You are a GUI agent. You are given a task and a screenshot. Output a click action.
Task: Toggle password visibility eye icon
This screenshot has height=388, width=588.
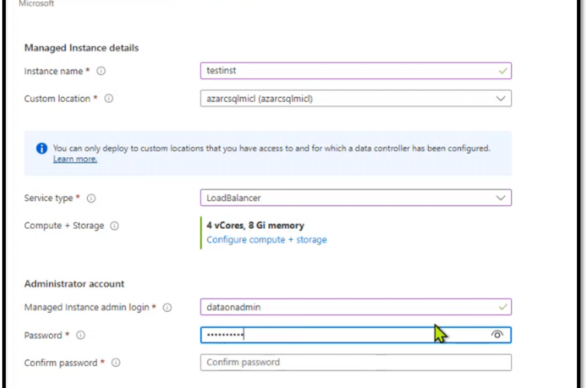(x=497, y=334)
